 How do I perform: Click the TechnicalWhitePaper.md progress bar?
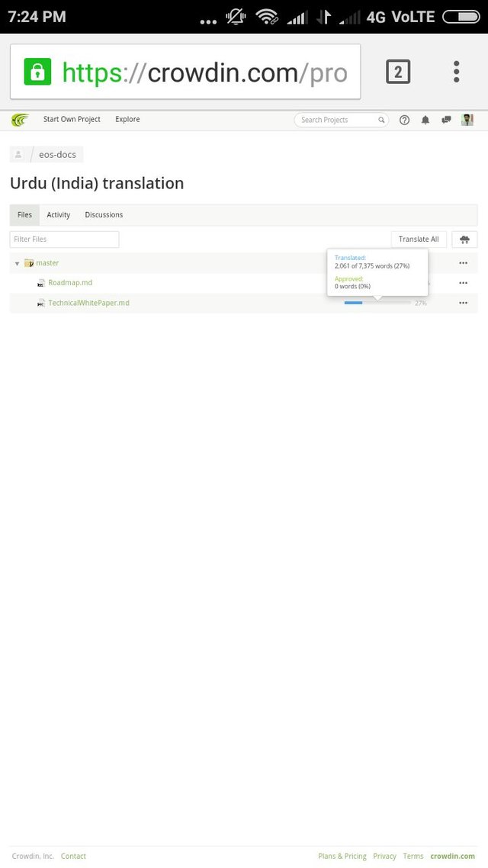tap(377, 303)
